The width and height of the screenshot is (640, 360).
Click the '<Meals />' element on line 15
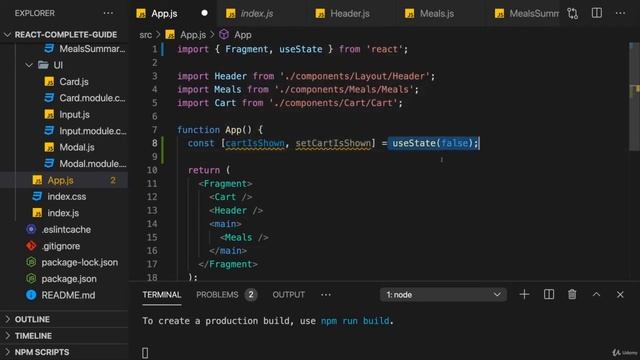pyautogui.click(x=244, y=238)
